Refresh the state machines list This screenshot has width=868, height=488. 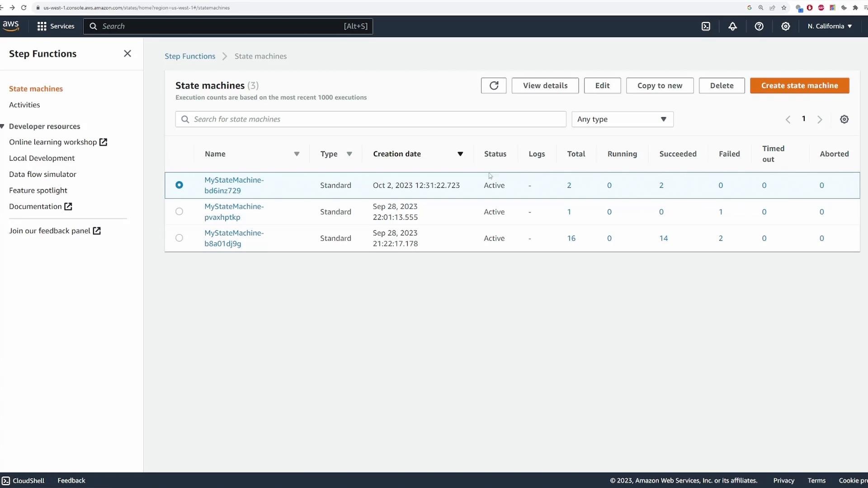pos(494,85)
